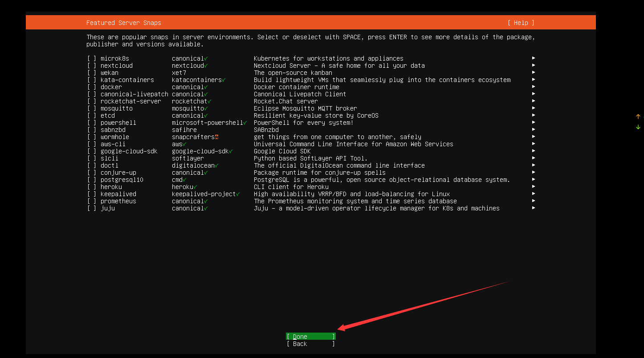The image size is (644, 358).
Task: Click the snap name "google-cloud-sdk"
Action: pyautogui.click(x=129, y=151)
